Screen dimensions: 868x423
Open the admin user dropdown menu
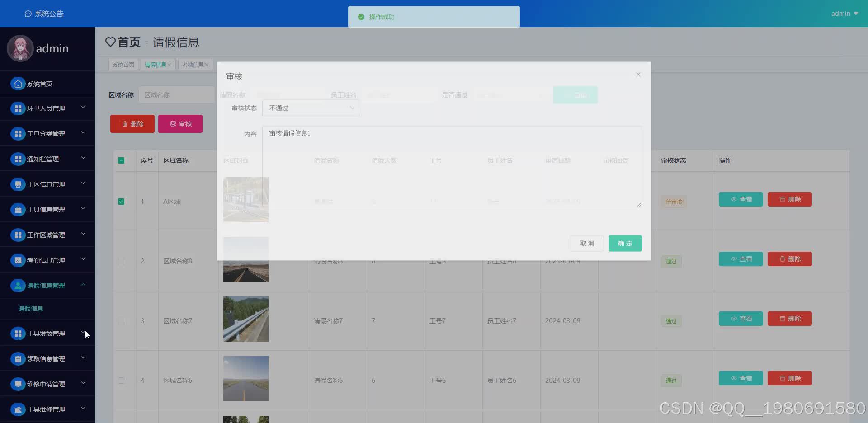pyautogui.click(x=844, y=14)
